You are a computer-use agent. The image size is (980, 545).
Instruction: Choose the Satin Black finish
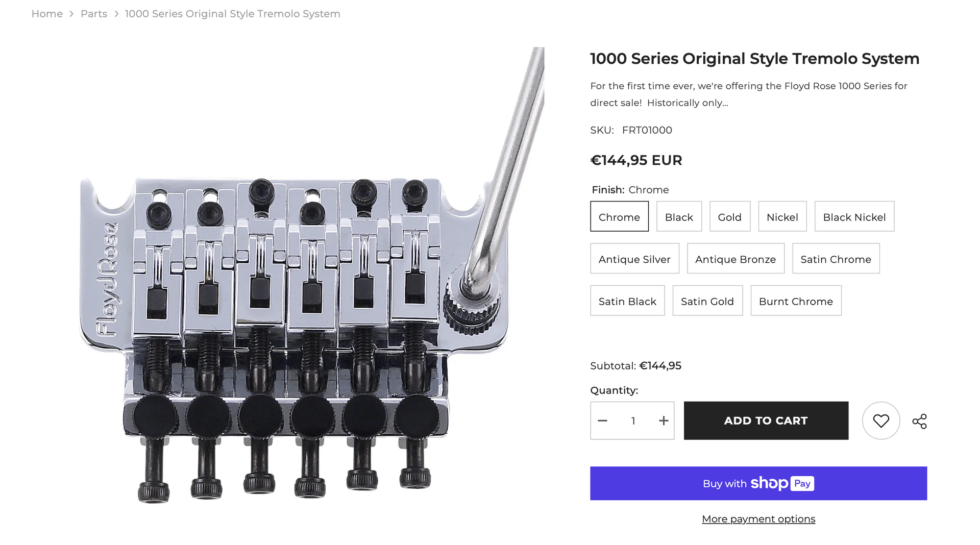click(627, 301)
